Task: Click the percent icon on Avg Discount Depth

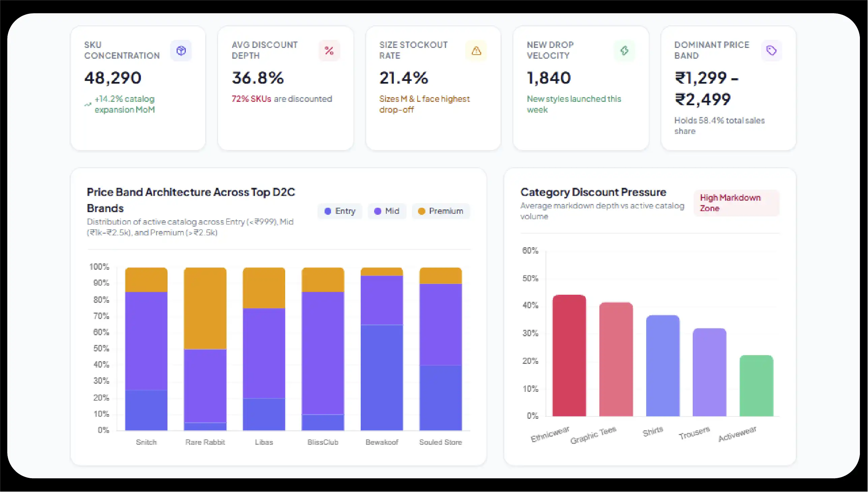Action: coord(329,51)
